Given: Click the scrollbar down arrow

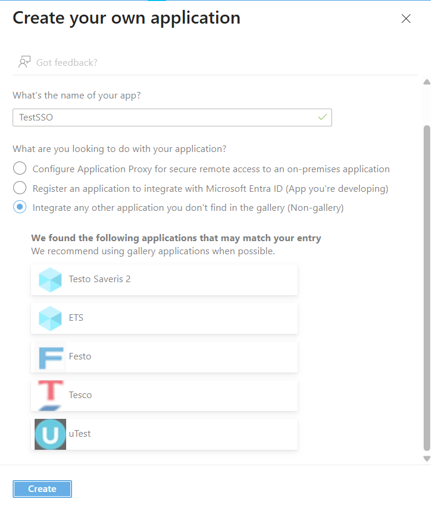Looking at the screenshot, I should point(427,459).
